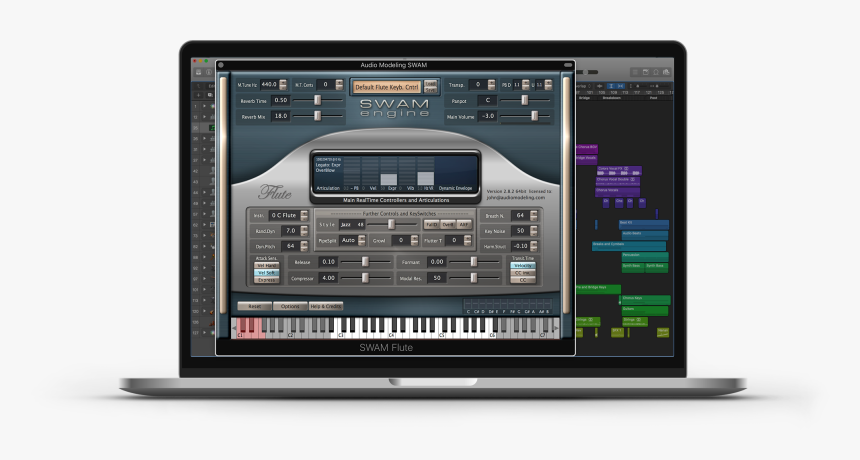Select the Chorus Keys region in DAW
Image resolution: width=860 pixels, height=460 pixels.
pos(645,299)
